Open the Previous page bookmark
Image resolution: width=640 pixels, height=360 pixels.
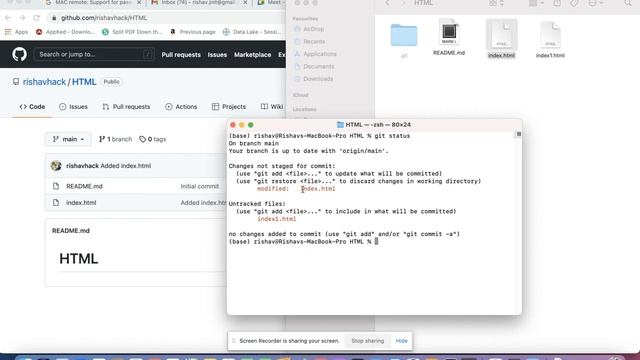[x=192, y=32]
